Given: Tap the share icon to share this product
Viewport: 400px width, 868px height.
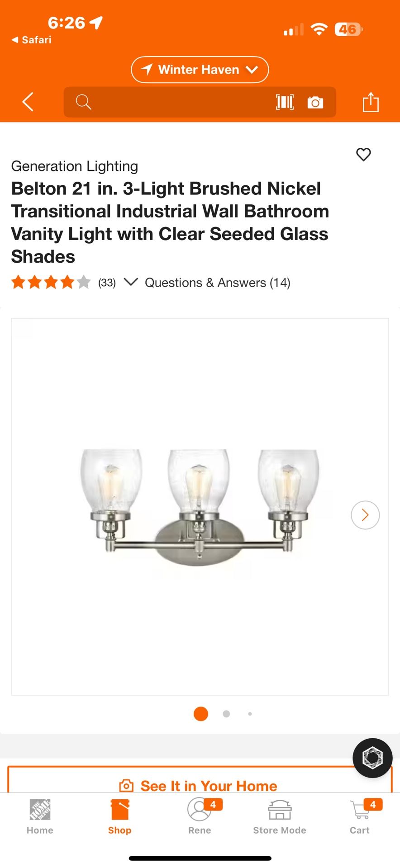Looking at the screenshot, I should (x=371, y=102).
